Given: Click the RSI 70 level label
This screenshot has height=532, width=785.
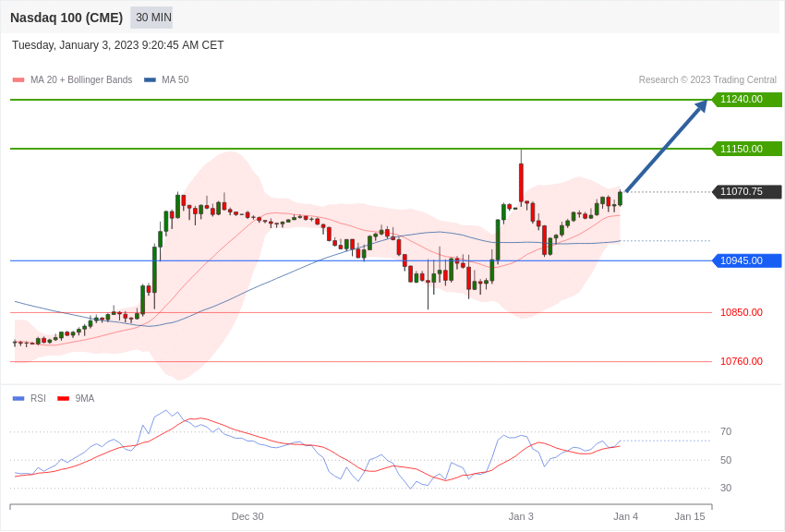Looking at the screenshot, I should 726,431.
